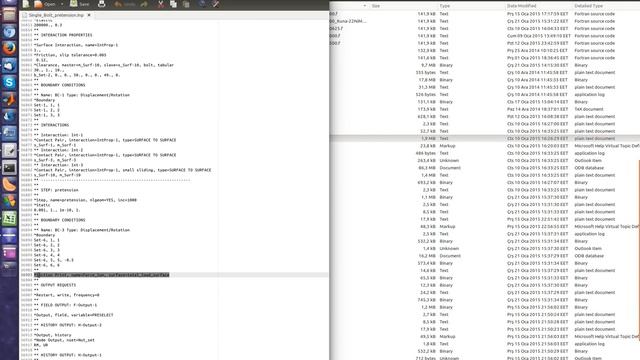This screenshot has width=640, height=360.
Task: Switch to gedit text editor dock icon
Action: pos(9,150)
